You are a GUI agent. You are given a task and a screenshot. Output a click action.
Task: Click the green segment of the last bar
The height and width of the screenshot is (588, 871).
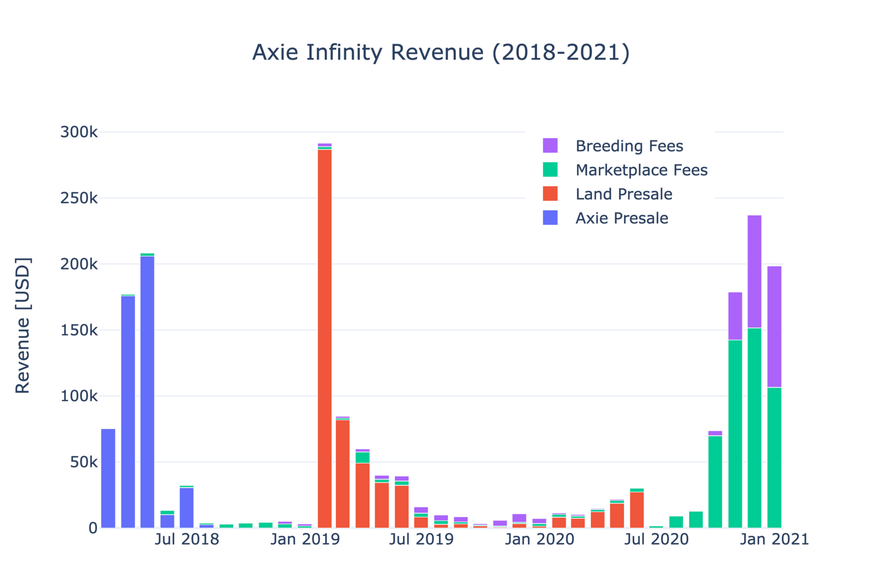(x=774, y=457)
